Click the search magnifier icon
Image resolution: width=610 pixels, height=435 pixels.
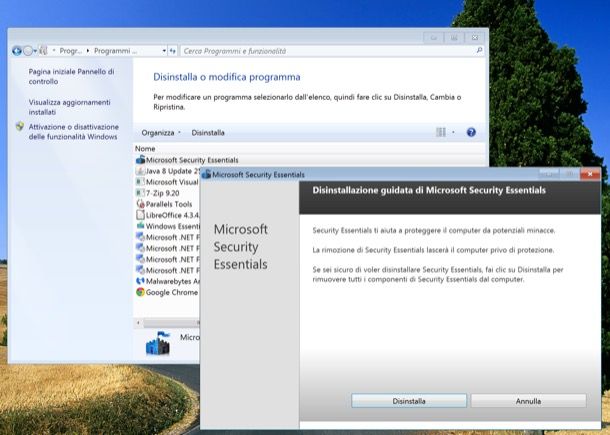click(479, 50)
